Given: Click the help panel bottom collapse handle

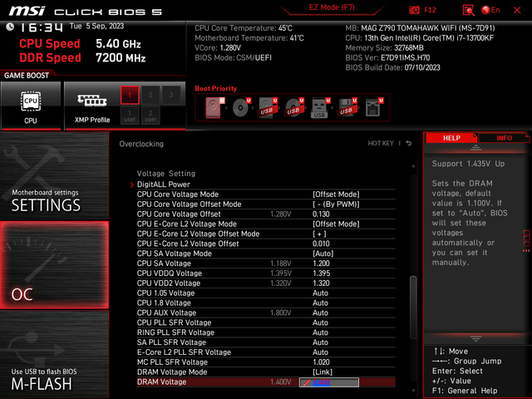Looking at the screenshot, I should click(x=475, y=338).
